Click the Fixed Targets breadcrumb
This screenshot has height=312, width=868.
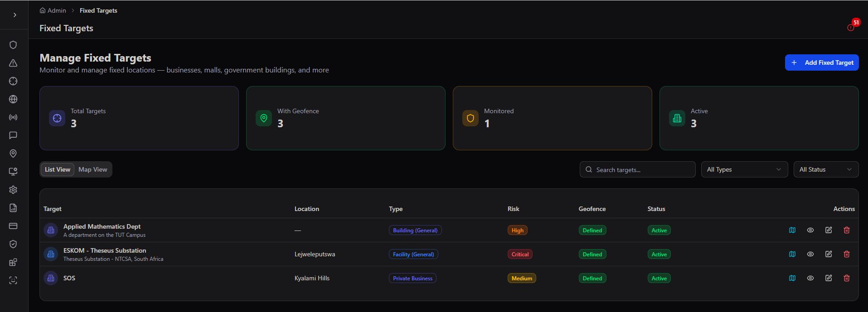click(x=98, y=10)
